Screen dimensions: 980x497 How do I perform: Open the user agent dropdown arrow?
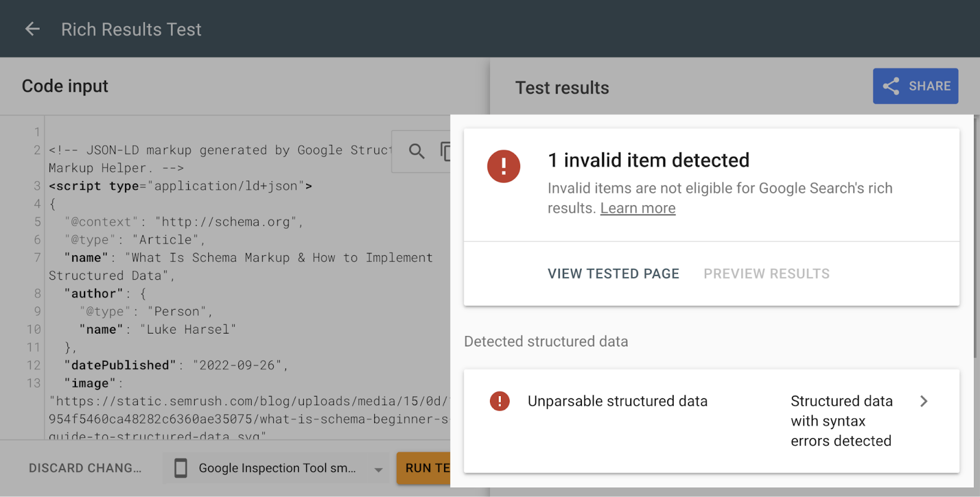379,469
